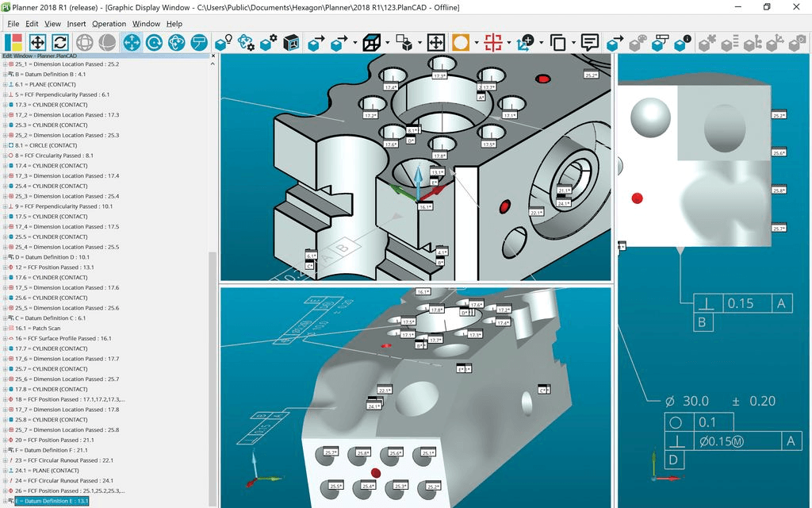Click the red crosshair target icon
Viewport: 812px width, 508px height.
coord(493,42)
